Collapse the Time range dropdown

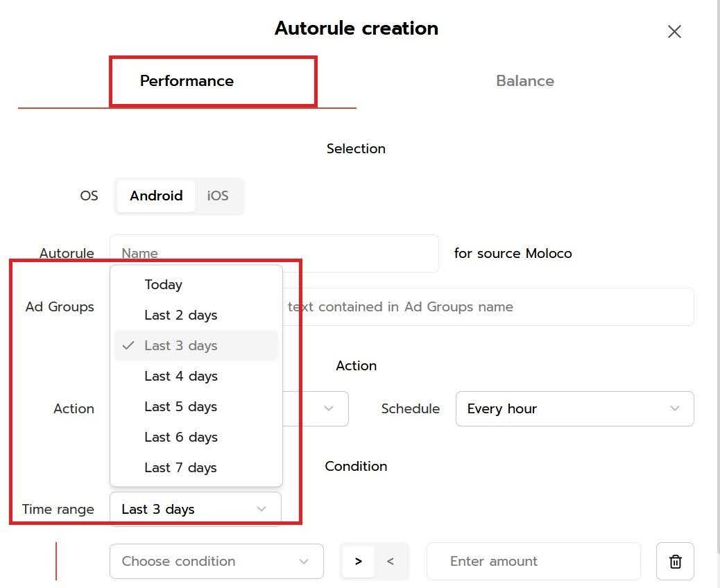tap(195, 509)
